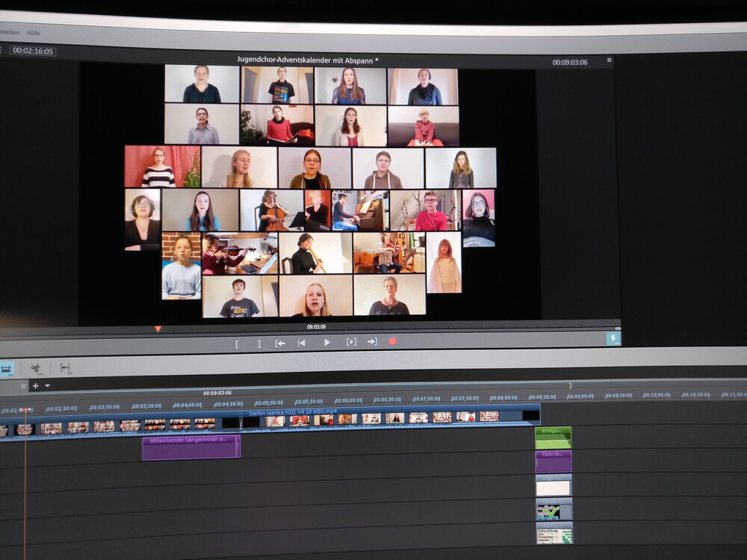Jump to range start icon
This screenshot has width=747, height=560.
click(x=280, y=343)
